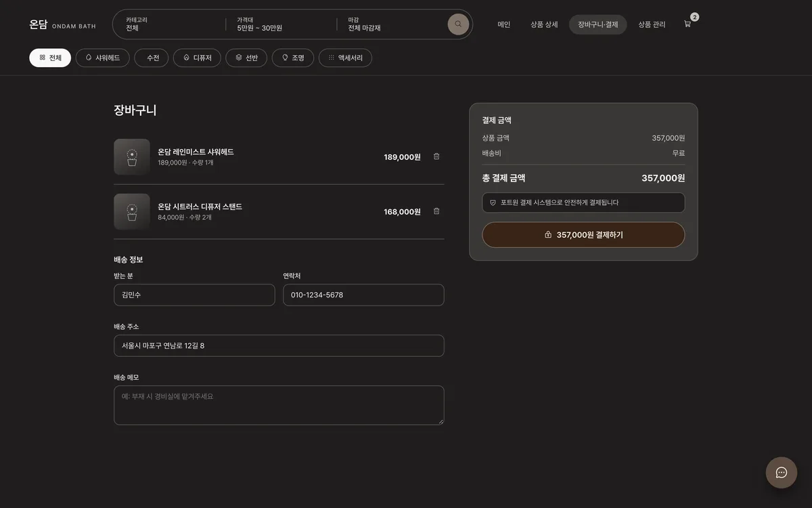Open the 상품 관리 nav item
Viewport: 812px width, 508px height.
652,24
